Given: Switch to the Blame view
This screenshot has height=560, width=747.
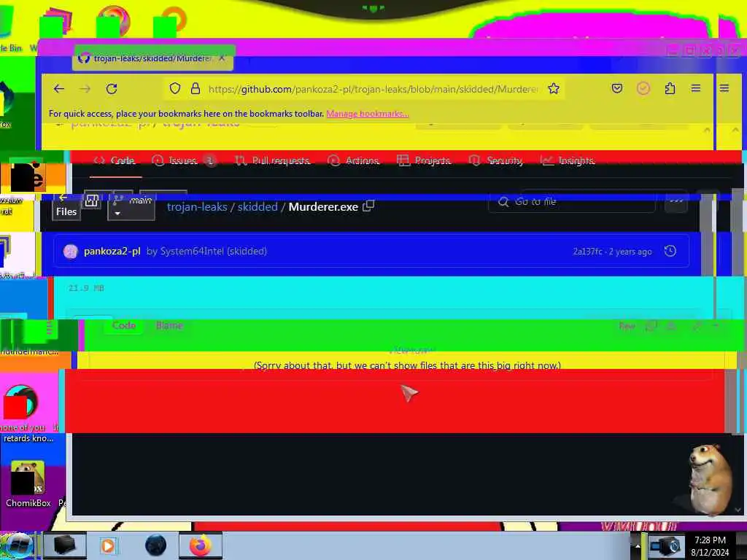Looking at the screenshot, I should [x=169, y=326].
